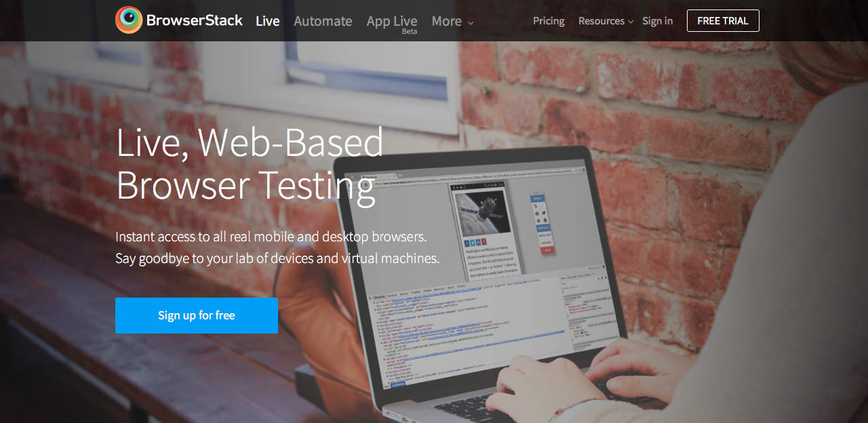Click the red button on laptop's floating toolbar
The image size is (868, 423).
548,250
